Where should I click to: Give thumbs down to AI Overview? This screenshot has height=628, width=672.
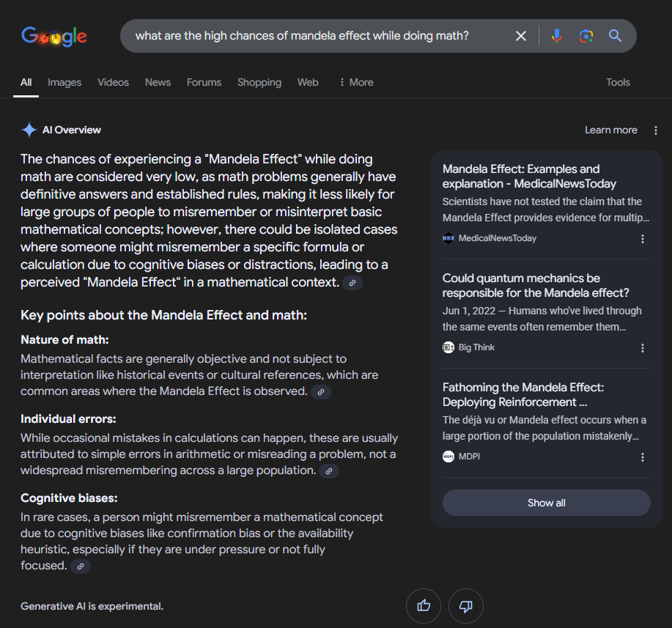coord(466,606)
